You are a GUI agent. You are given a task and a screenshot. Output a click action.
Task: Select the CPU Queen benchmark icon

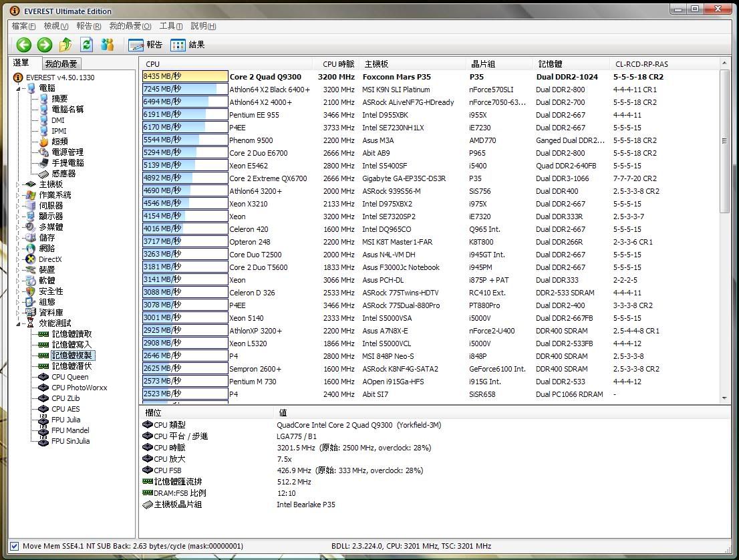43,377
